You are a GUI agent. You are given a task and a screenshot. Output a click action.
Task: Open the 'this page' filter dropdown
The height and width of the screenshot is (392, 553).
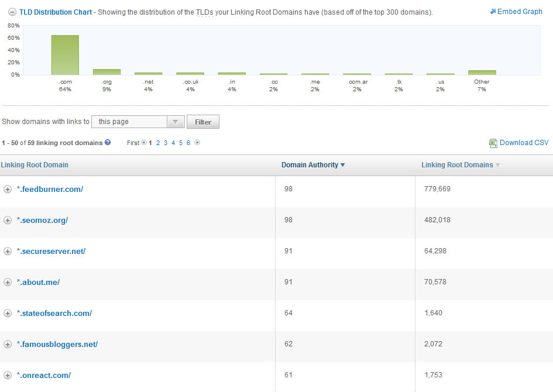point(138,122)
